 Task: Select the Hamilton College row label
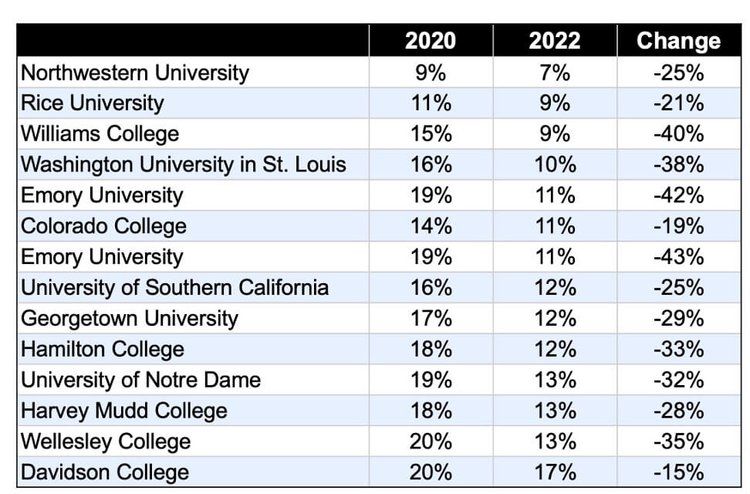pos(193,349)
